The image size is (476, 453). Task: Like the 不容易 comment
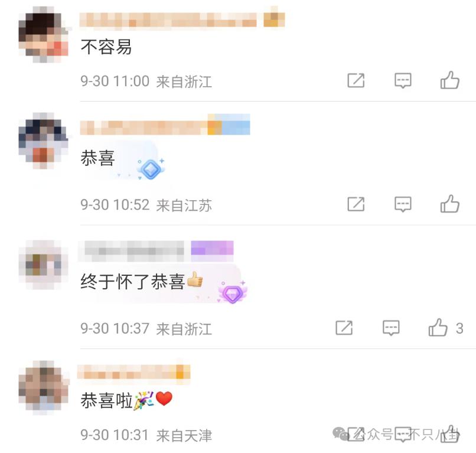tap(450, 80)
